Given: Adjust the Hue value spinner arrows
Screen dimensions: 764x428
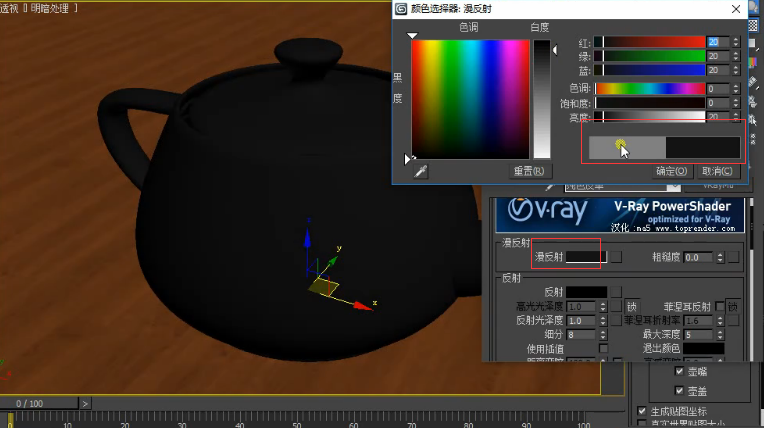Looking at the screenshot, I should click(736, 89).
